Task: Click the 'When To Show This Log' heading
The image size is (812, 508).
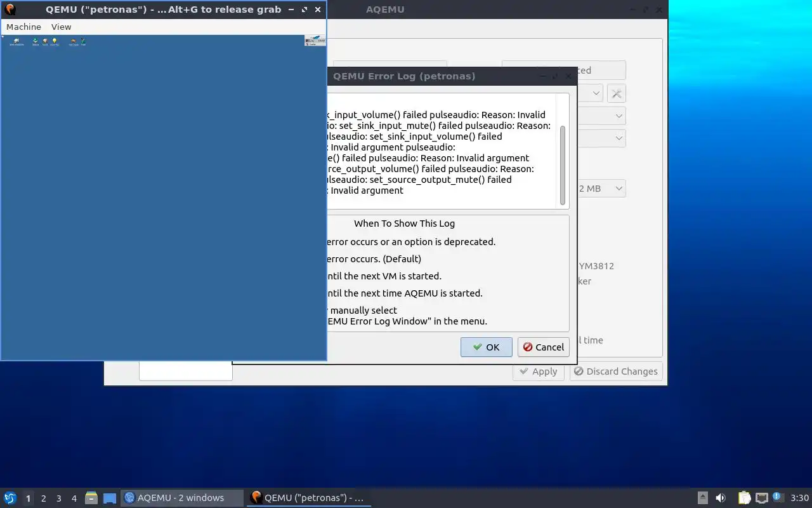Action: [x=404, y=224]
